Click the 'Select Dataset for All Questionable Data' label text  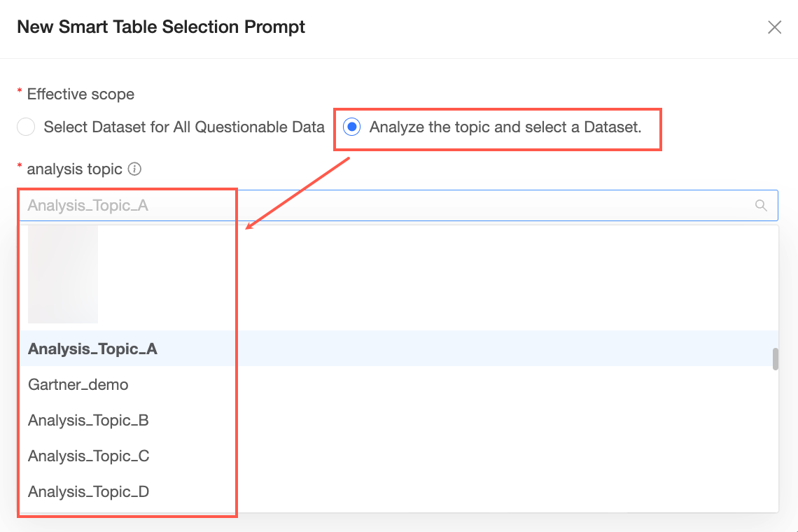coord(184,127)
